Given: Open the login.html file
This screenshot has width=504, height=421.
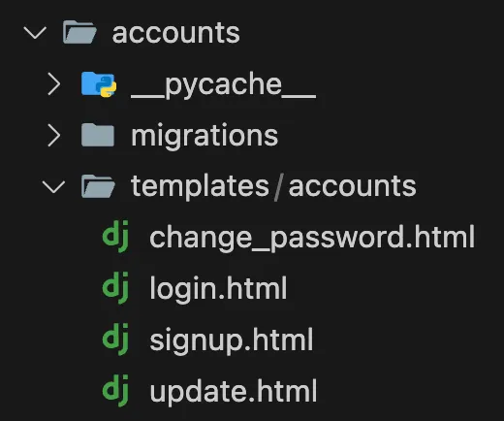Looking at the screenshot, I should coord(218,288).
